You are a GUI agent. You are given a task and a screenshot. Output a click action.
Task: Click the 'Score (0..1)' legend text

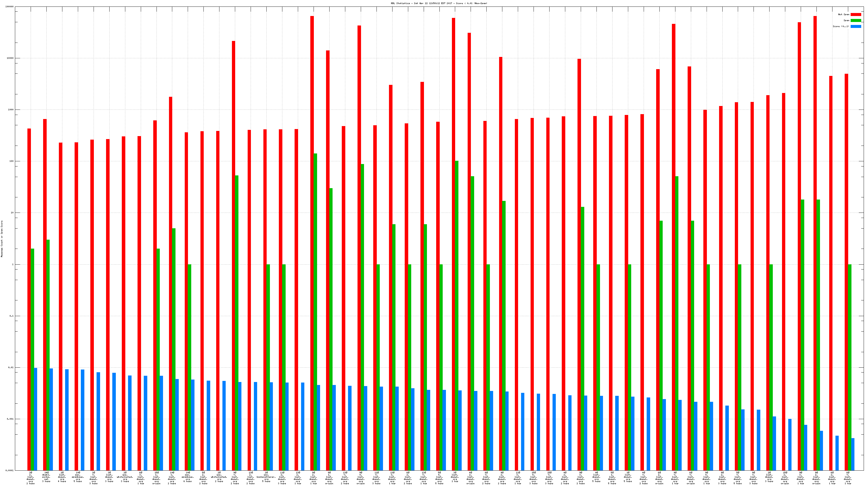841,26
